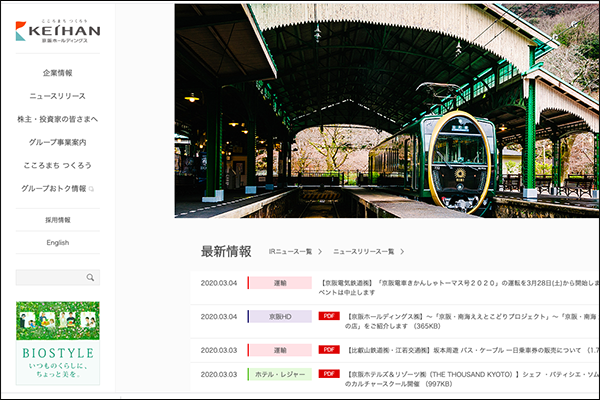Image resolution: width=600 pixels, height=400 pixels.
Task: Switch site language to English
Action: [57, 242]
